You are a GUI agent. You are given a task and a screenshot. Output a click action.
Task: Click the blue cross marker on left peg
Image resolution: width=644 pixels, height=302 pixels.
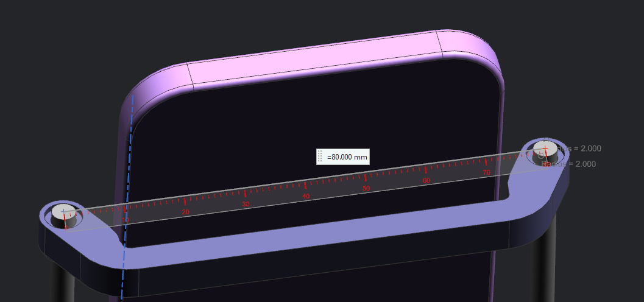click(x=63, y=212)
